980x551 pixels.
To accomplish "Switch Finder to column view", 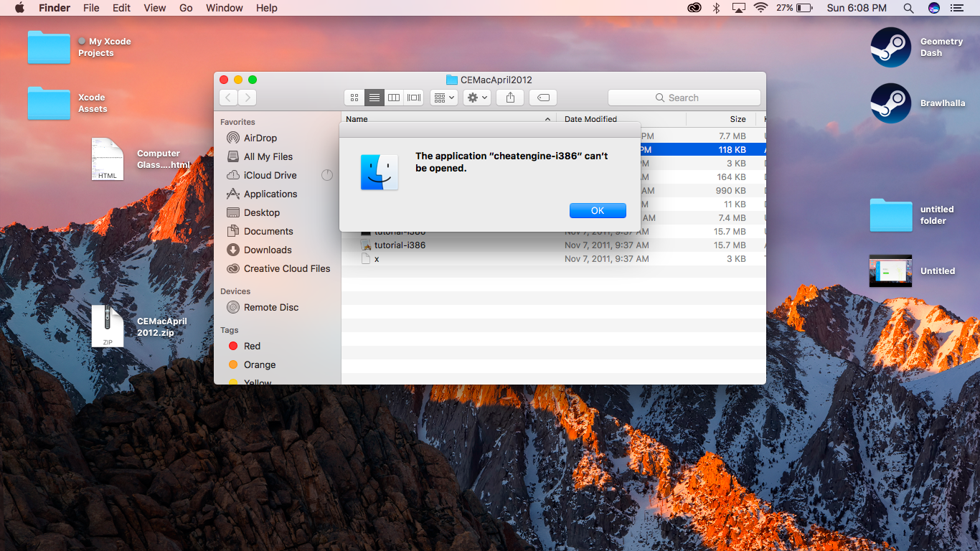I will tap(394, 98).
